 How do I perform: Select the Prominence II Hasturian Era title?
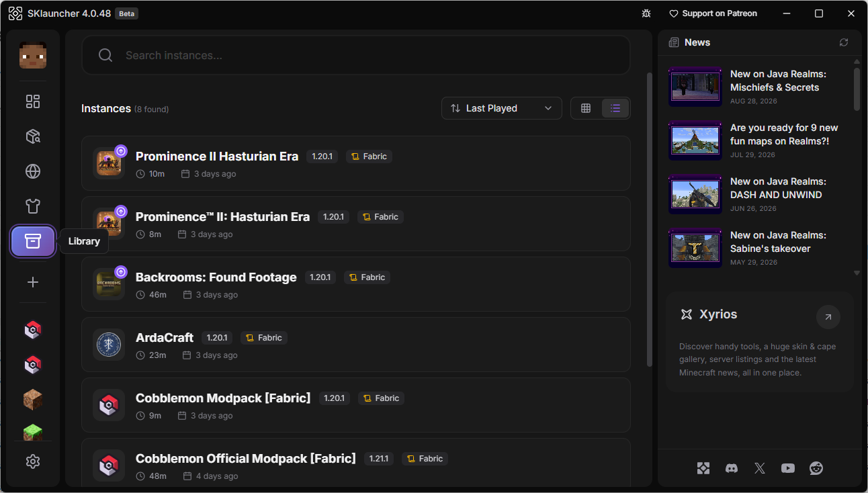point(217,156)
